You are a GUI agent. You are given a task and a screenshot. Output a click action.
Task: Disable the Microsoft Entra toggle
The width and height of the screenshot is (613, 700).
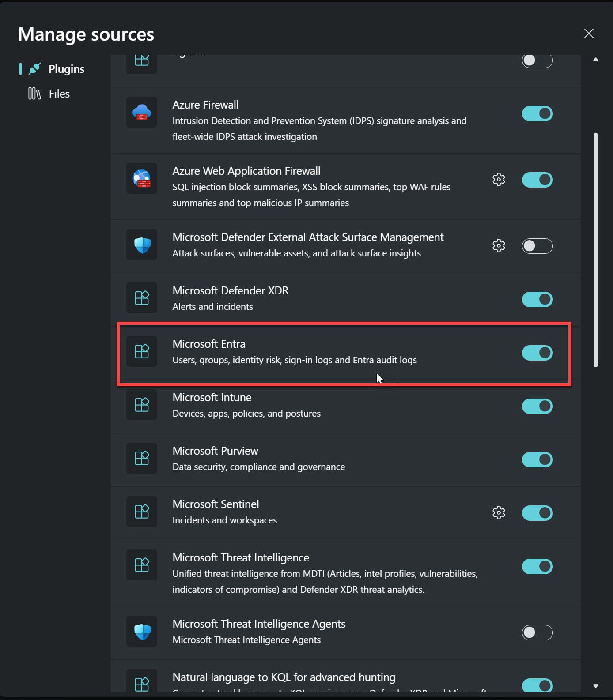click(537, 353)
